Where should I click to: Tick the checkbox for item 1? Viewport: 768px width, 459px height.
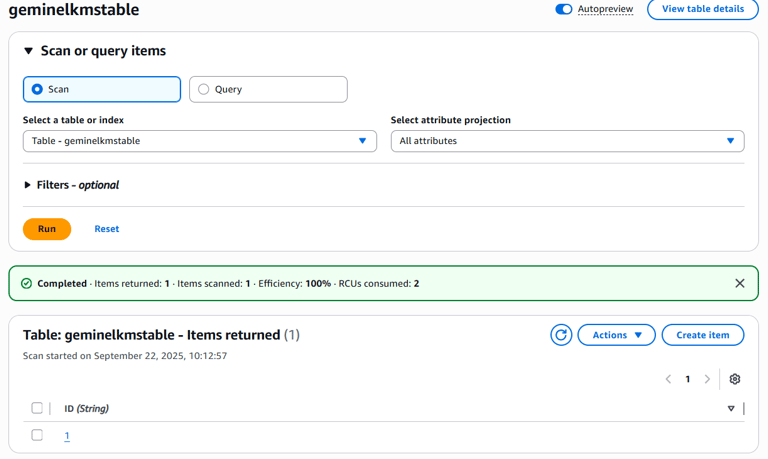37,435
